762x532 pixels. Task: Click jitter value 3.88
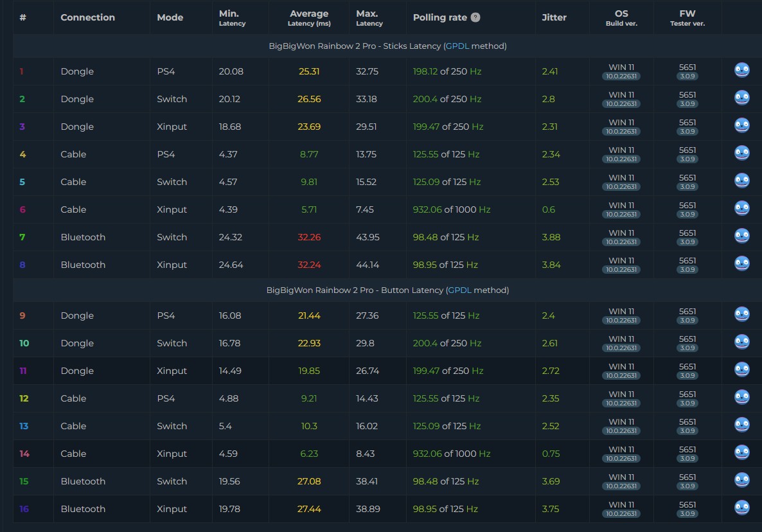[551, 238]
